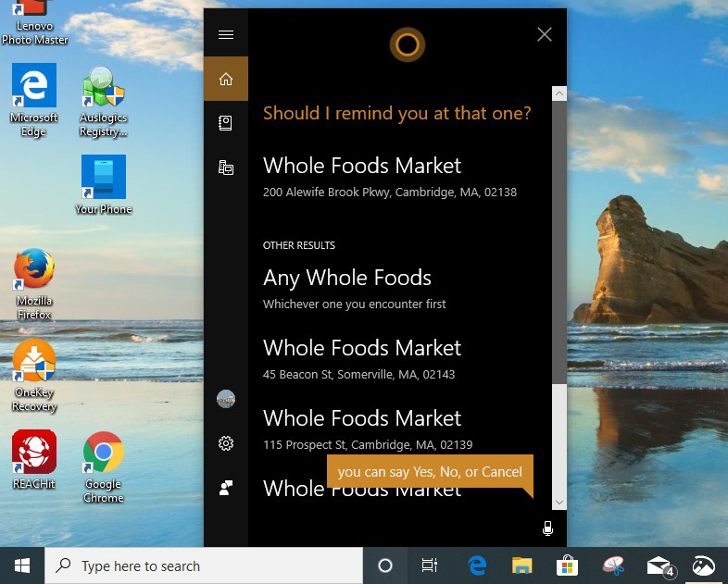
Task: Select OneKey Recovery desktop shortcut
Action: 34,376
